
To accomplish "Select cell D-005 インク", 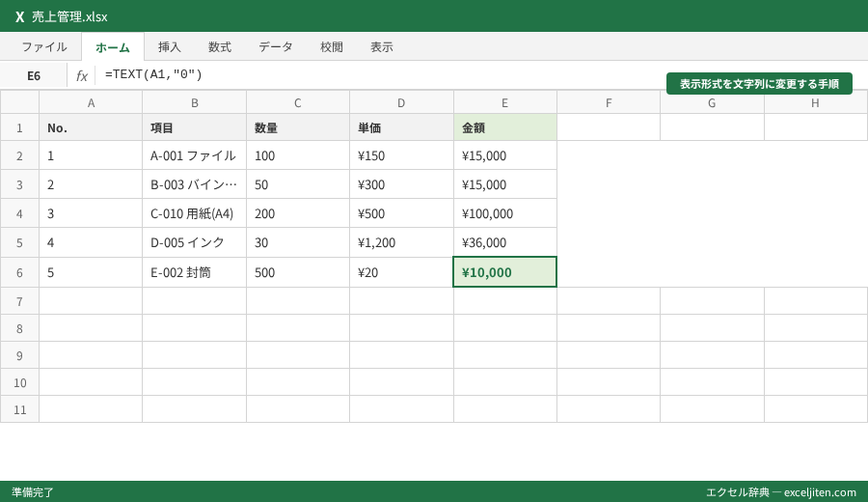I will [x=194, y=242].
